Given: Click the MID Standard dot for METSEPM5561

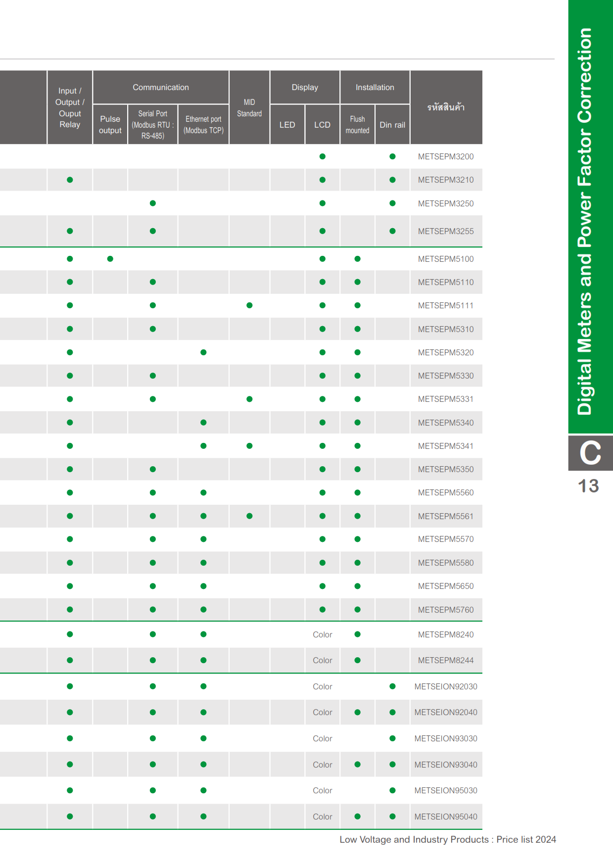Looking at the screenshot, I should 249,516.
